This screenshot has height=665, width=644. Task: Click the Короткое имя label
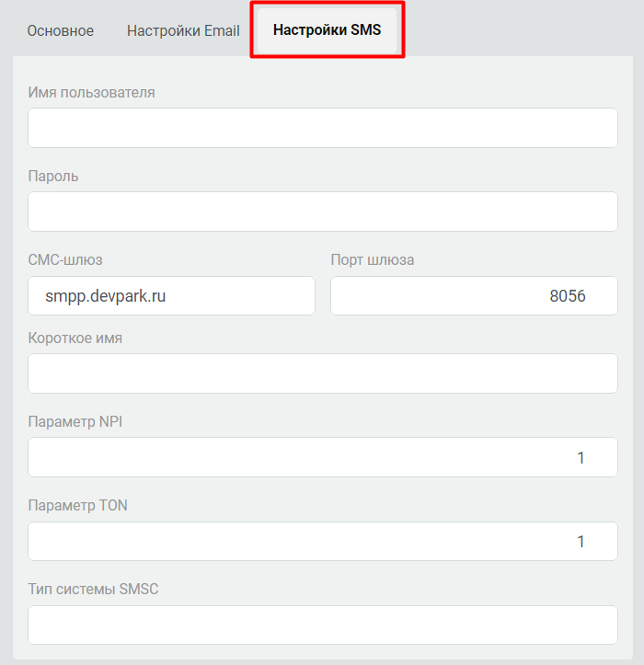coord(75,338)
